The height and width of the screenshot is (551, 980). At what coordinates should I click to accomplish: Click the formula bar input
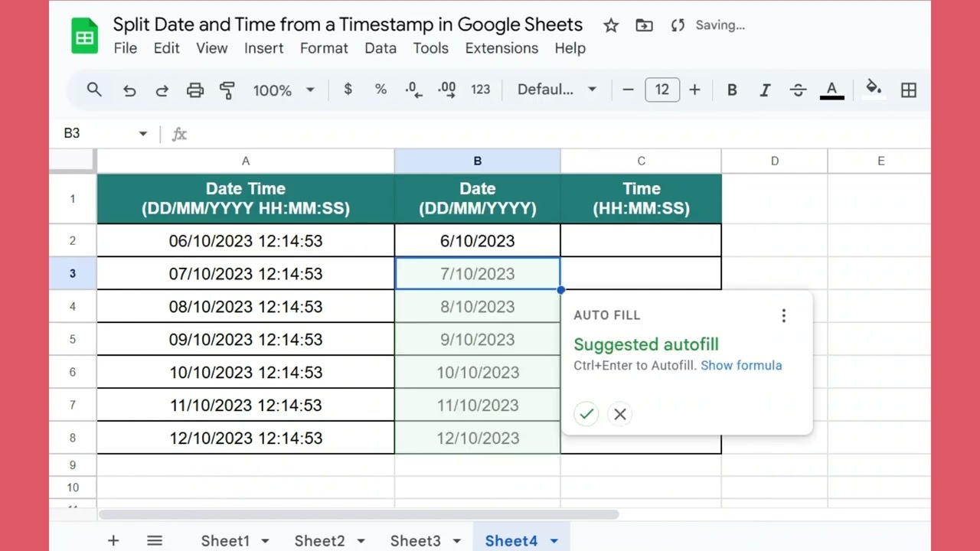pyautogui.click(x=559, y=134)
